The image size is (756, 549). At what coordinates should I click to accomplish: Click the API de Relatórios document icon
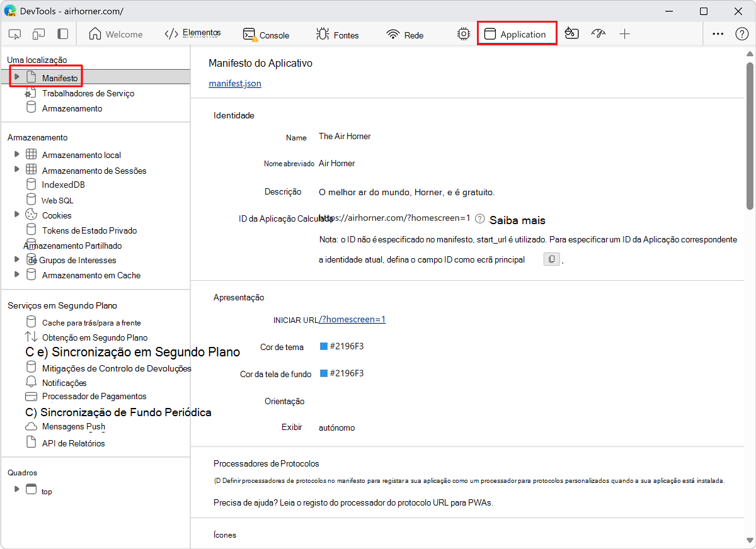tap(30, 442)
